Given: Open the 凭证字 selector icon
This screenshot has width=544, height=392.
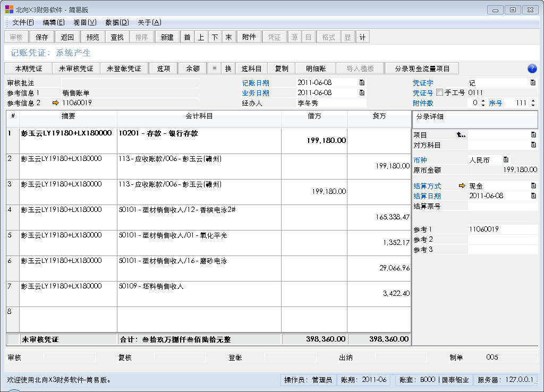Looking at the screenshot, I should [533, 82].
